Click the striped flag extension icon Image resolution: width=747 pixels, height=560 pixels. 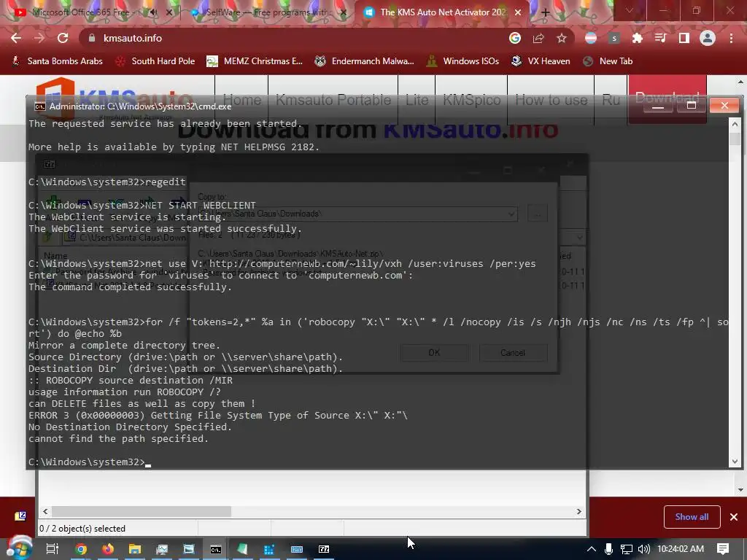591,38
